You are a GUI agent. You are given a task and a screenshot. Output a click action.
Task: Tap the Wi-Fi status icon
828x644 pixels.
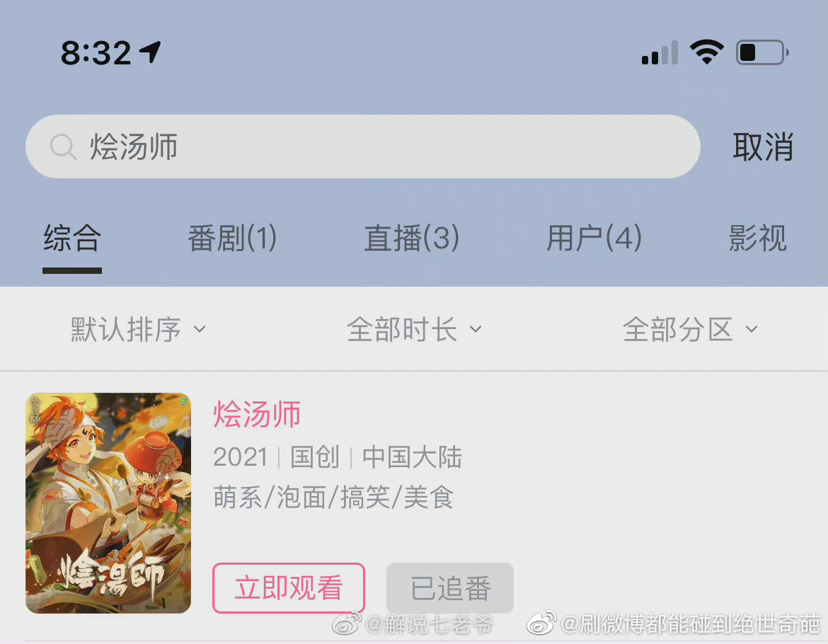(x=706, y=52)
